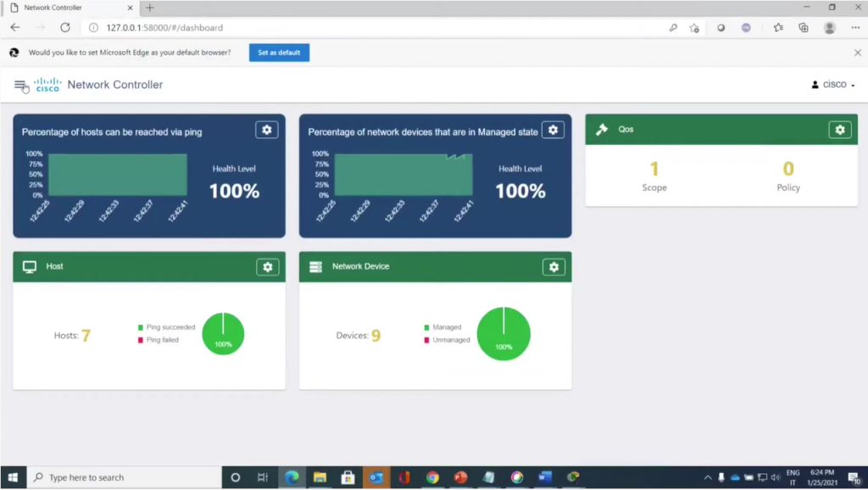Screen dimensions: 868x490
Task: Open Word from the taskbar
Action: 545,477
